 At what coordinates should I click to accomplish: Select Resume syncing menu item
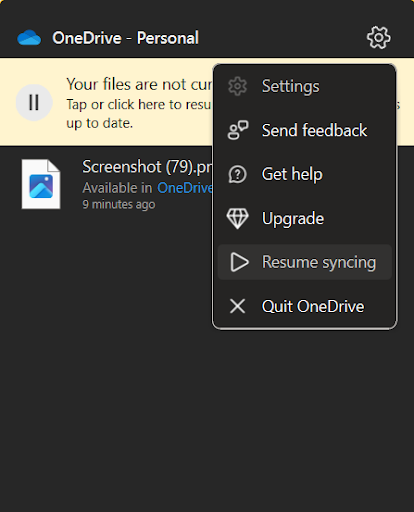coord(304,262)
